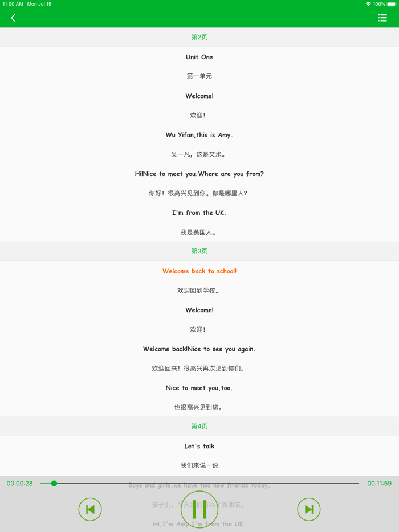
Task: Tap the battery icon in status bar
Action: 391,4
